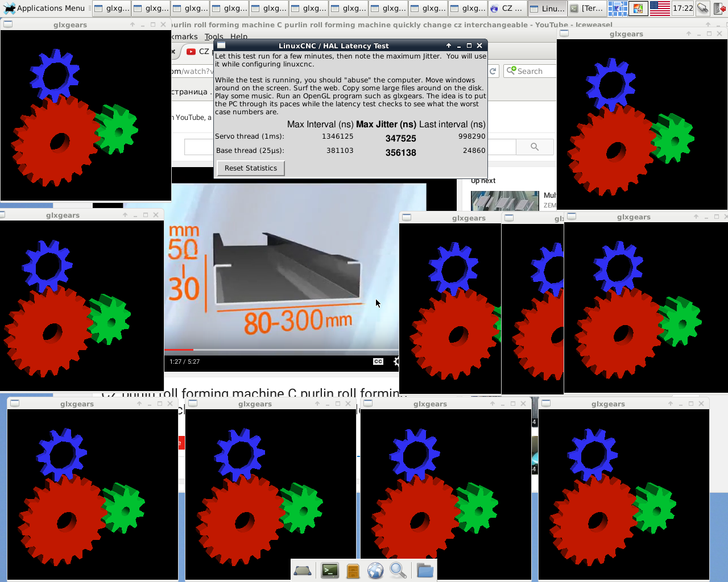Open the Applications Menu
This screenshot has width=728, height=582.
[x=44, y=8]
